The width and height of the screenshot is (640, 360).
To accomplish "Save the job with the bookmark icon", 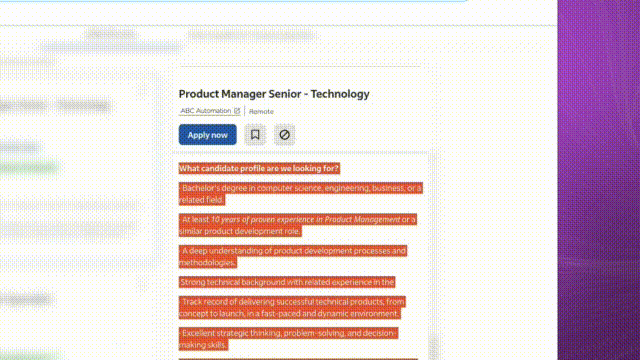I will tap(255, 135).
